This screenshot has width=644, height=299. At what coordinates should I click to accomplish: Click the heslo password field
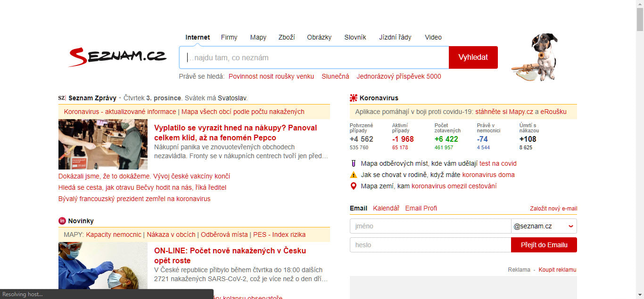click(430, 245)
